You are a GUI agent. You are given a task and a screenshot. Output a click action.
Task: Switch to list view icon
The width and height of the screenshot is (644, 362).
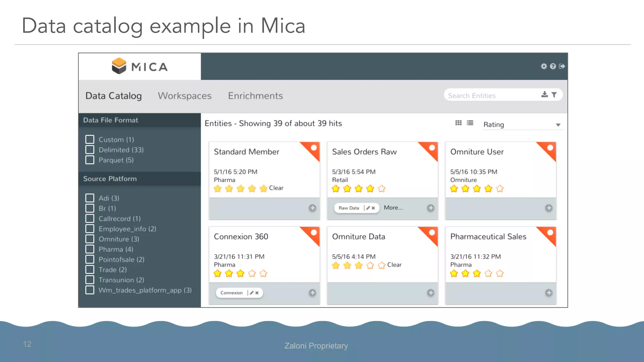[x=470, y=123]
